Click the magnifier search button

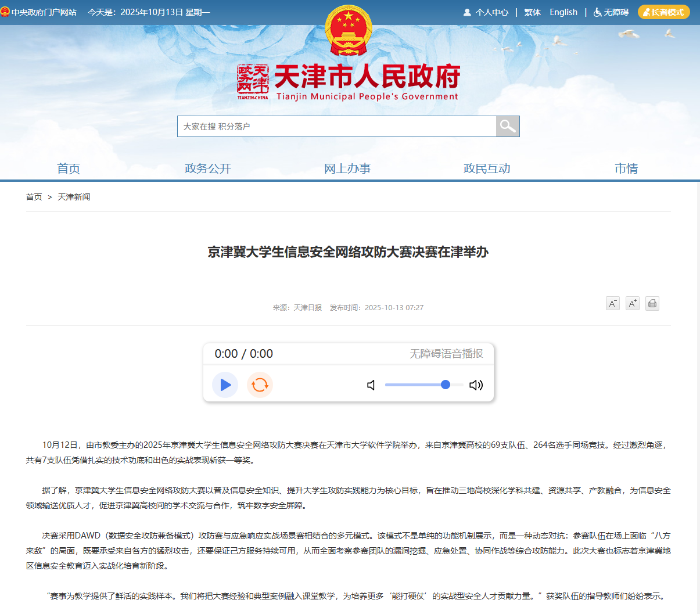[x=508, y=126]
